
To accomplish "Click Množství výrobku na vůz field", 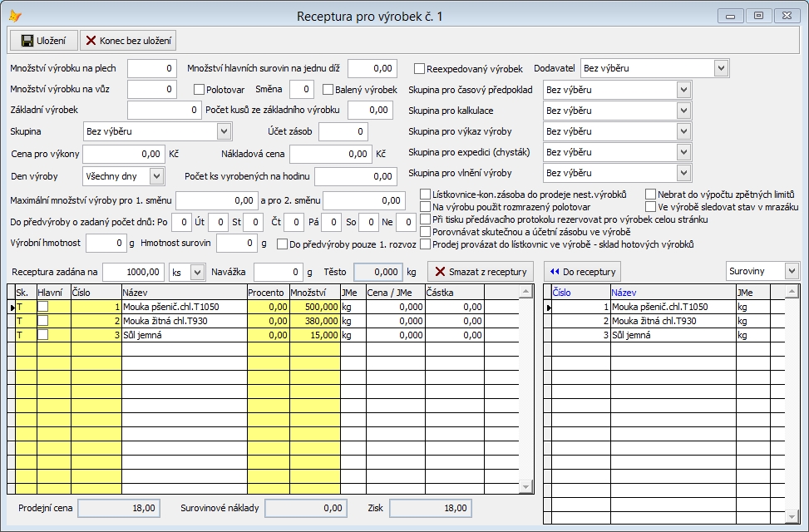I will click(x=151, y=89).
